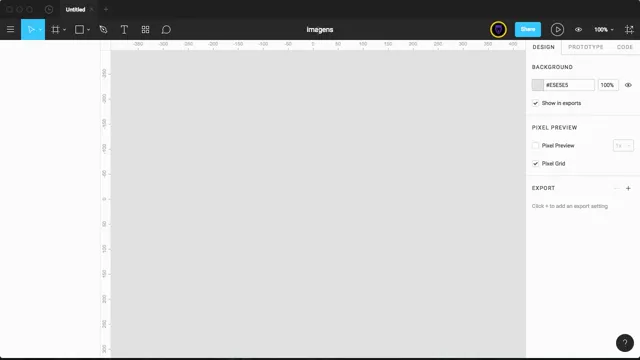The image size is (640, 360).
Task: Select the Frame tool
Action: pos(55,29)
